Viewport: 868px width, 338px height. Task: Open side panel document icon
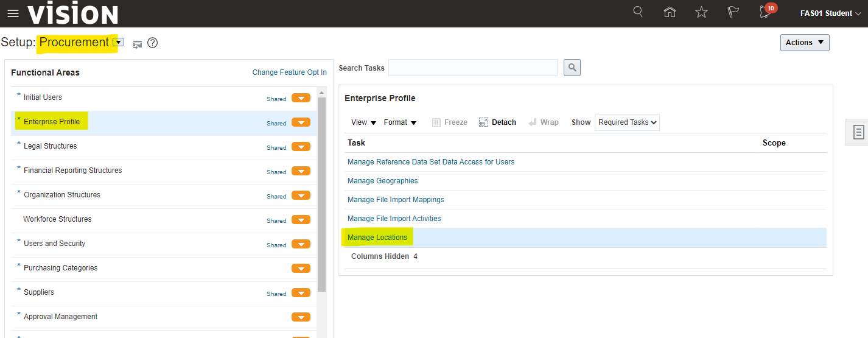point(858,132)
